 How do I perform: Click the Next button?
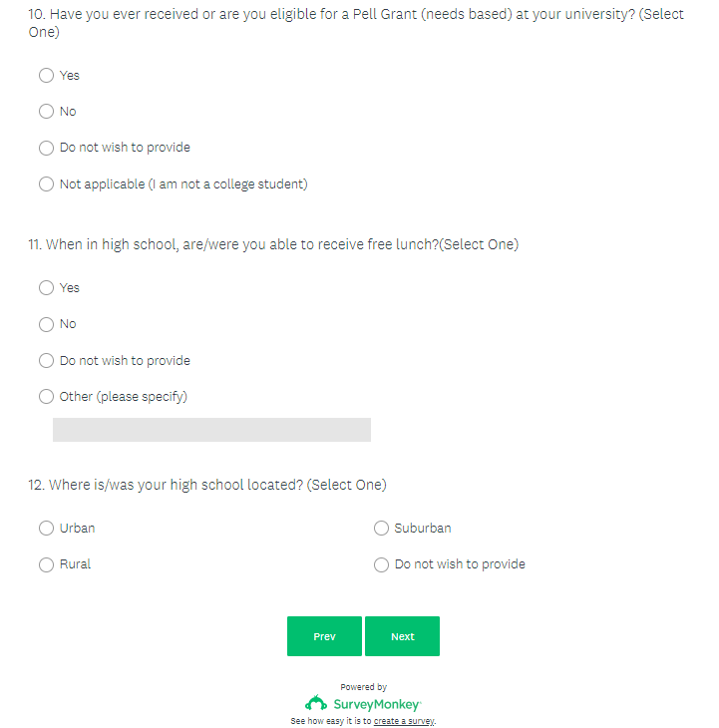tap(402, 636)
